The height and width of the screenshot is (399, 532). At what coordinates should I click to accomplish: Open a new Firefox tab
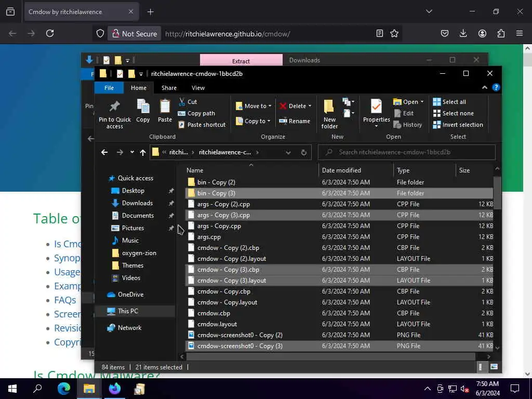[150, 12]
